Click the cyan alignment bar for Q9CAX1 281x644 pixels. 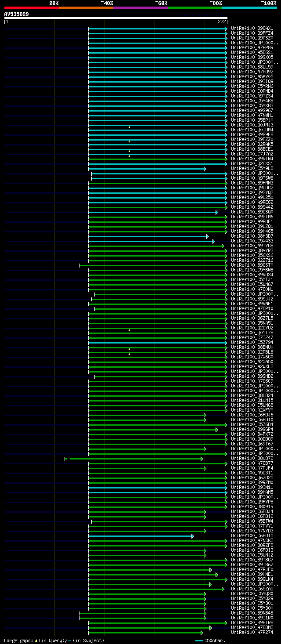pyautogui.click(x=157, y=28)
